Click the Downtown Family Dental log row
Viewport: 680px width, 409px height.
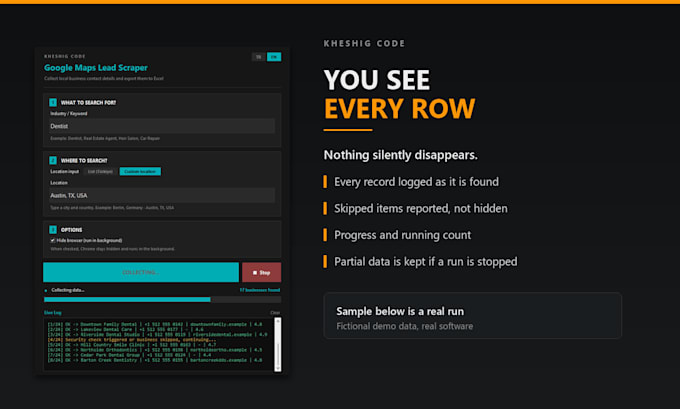(x=155, y=324)
